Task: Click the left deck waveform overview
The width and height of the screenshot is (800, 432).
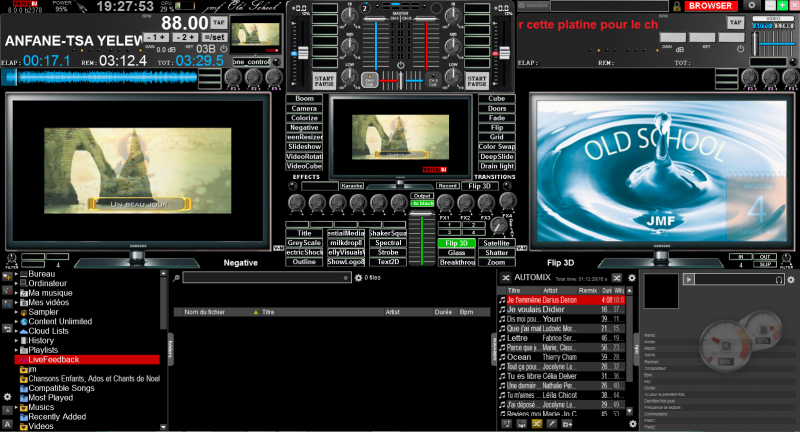Action: [x=99, y=78]
